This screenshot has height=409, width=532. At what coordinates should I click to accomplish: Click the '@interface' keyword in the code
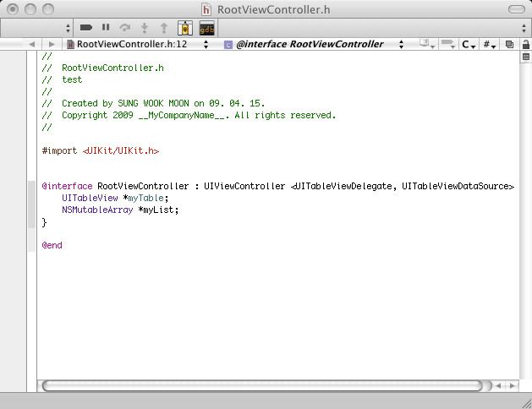[x=67, y=186]
